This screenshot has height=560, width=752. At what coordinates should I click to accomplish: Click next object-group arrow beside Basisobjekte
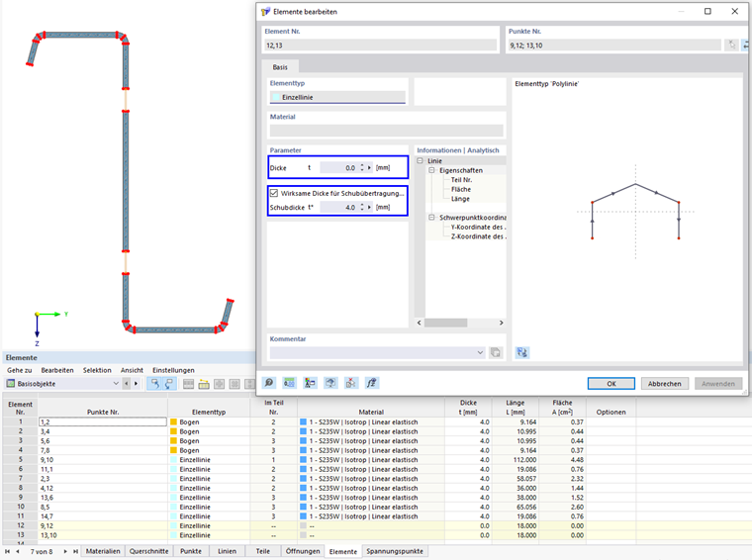point(136,384)
